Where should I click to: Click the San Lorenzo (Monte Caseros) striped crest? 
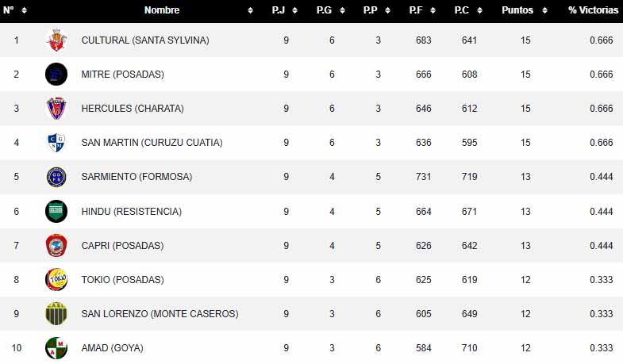56,314
